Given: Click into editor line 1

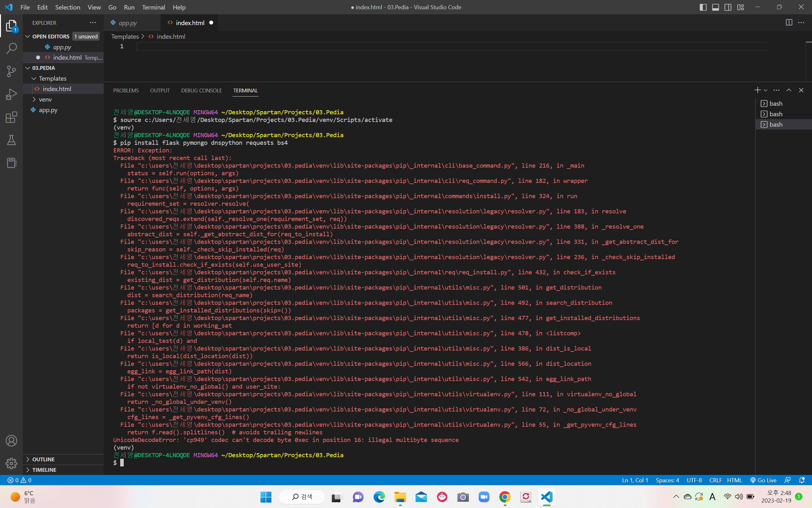Looking at the screenshot, I should pos(451,46).
